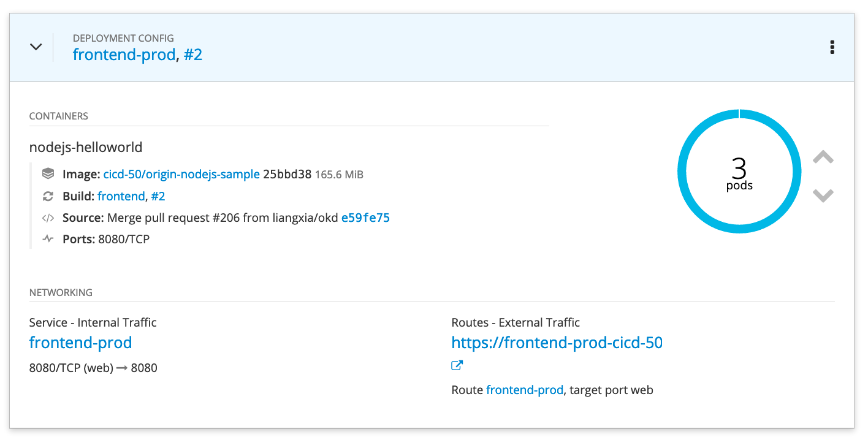
Task: Open build #2 link
Action: pos(158,196)
